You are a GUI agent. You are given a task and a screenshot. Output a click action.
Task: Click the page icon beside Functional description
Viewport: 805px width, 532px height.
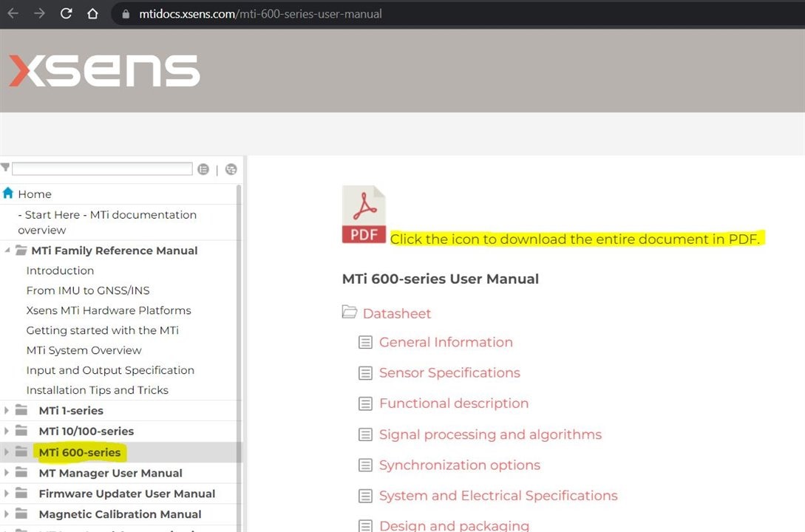click(x=365, y=403)
